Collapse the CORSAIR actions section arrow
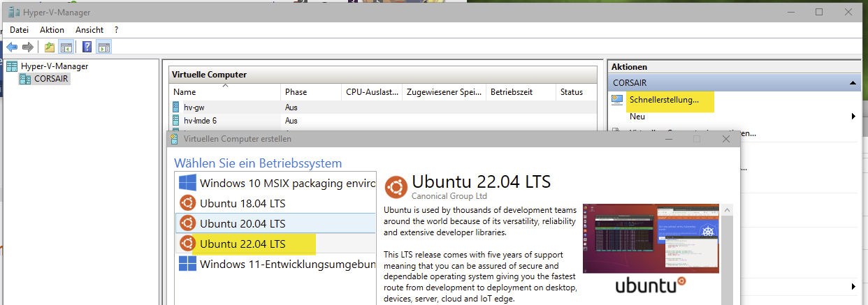This screenshot has height=305, width=868. tap(853, 83)
